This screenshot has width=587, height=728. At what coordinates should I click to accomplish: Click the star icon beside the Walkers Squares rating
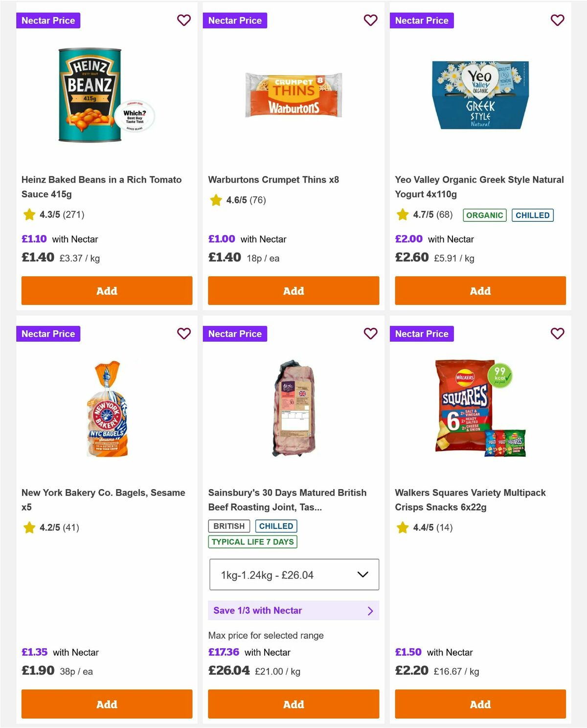[x=402, y=528]
